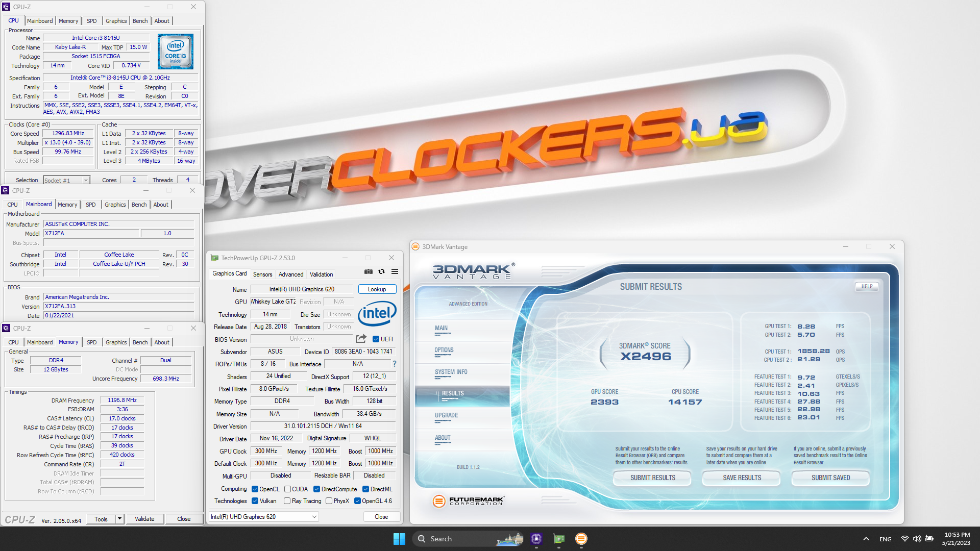The height and width of the screenshot is (551, 980).
Task: Open 3DMark Vantage taskbar icon
Action: pyautogui.click(x=581, y=539)
